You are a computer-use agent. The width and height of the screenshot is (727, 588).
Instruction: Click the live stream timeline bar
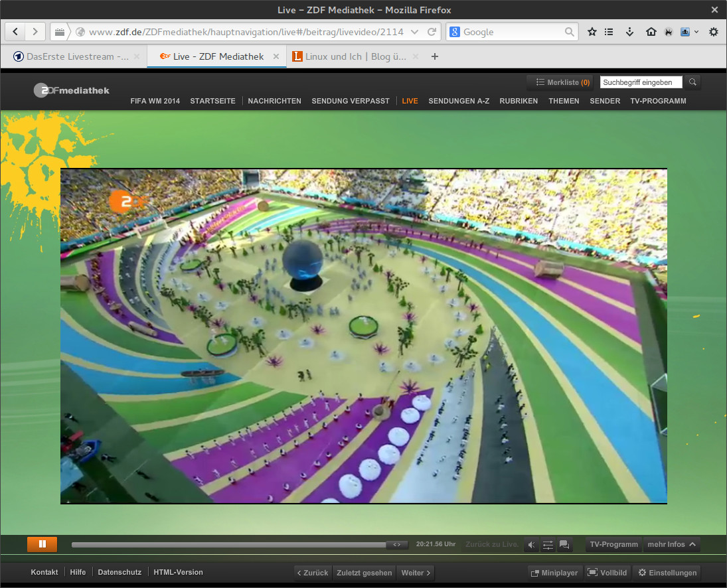pyautogui.click(x=229, y=545)
